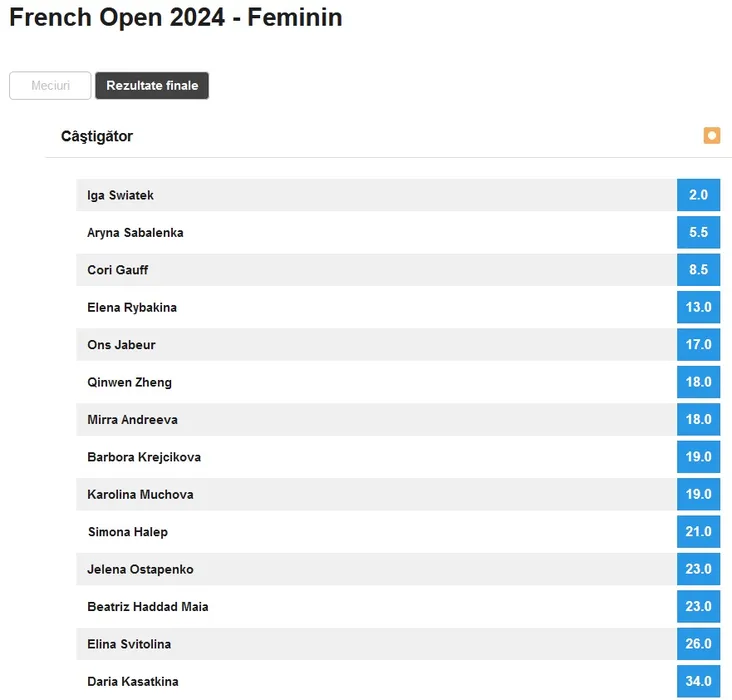This screenshot has height=700, width=732.
Task: Pick Aryna Sabalenka odds 5.5
Action: (698, 232)
